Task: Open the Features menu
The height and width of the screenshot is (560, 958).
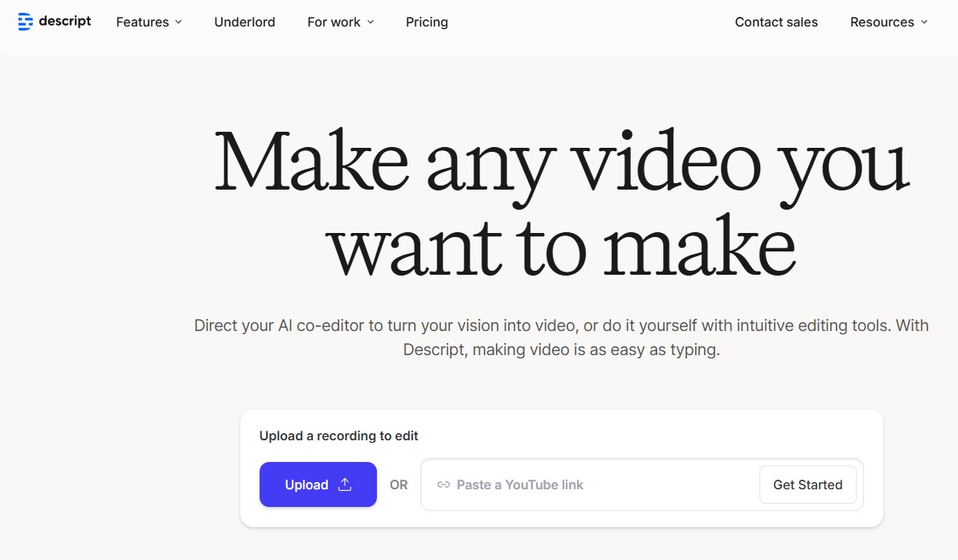Action: pyautogui.click(x=149, y=22)
